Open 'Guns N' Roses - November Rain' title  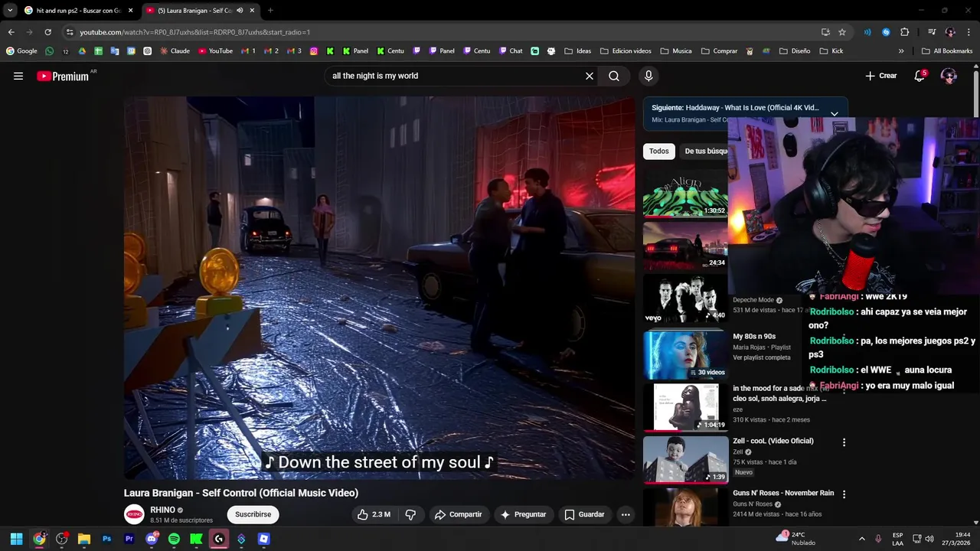pyautogui.click(x=783, y=493)
